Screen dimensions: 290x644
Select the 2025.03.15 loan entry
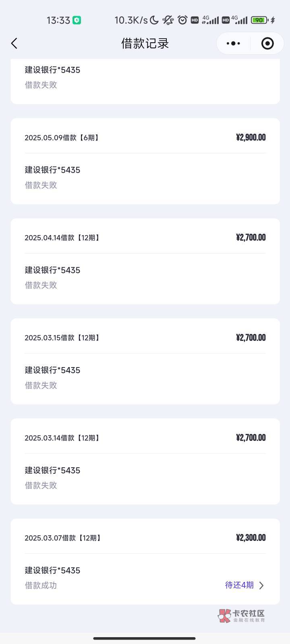[145, 361]
